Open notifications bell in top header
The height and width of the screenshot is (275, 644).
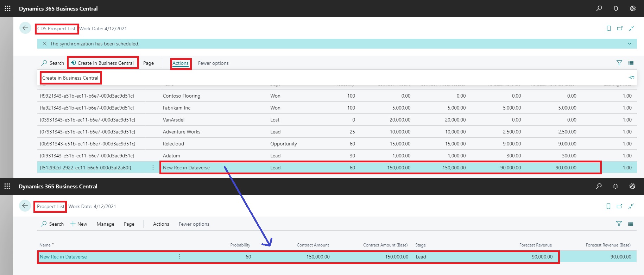coord(615,8)
